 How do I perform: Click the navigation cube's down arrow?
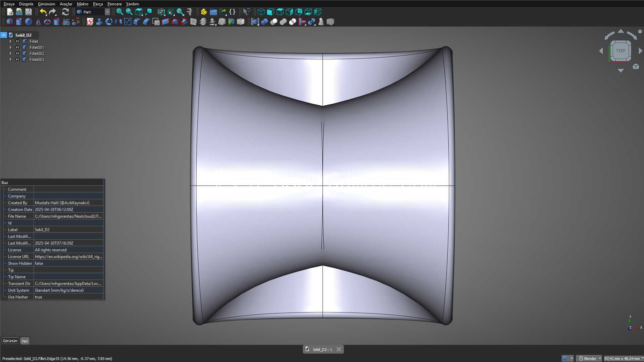(x=620, y=71)
